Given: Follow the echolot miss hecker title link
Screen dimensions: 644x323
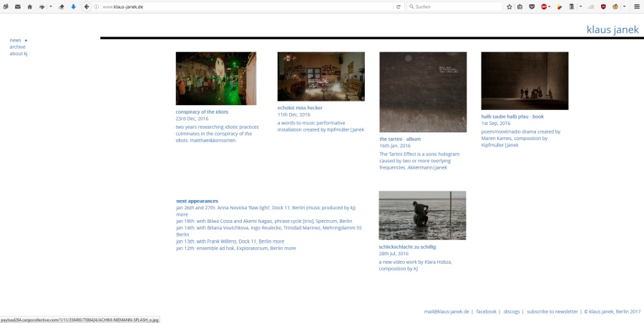Looking at the screenshot, I should (300, 107).
